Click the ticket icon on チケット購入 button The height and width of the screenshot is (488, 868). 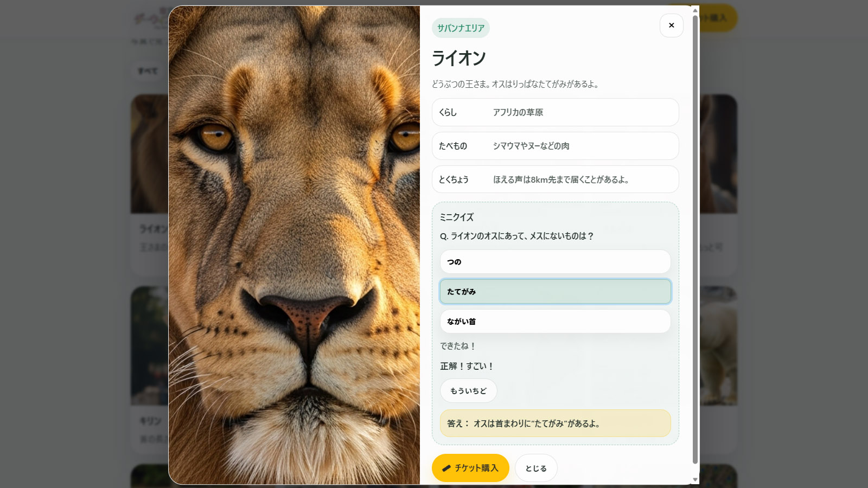point(446,468)
